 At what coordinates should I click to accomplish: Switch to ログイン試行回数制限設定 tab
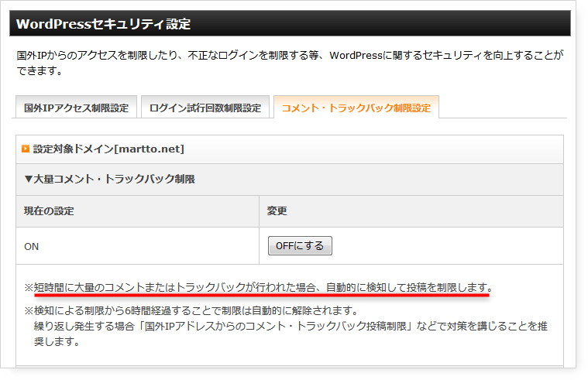tap(205, 108)
